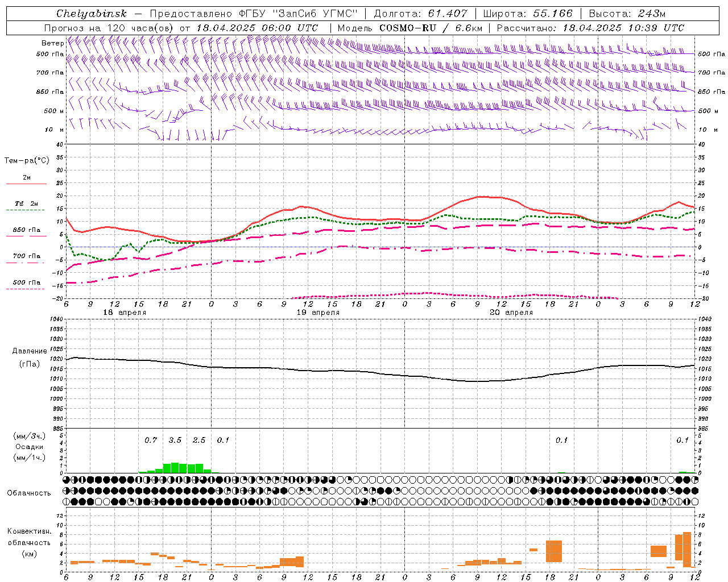
Task: Click the '2.5' precipitation total value
Action: pos(199,440)
